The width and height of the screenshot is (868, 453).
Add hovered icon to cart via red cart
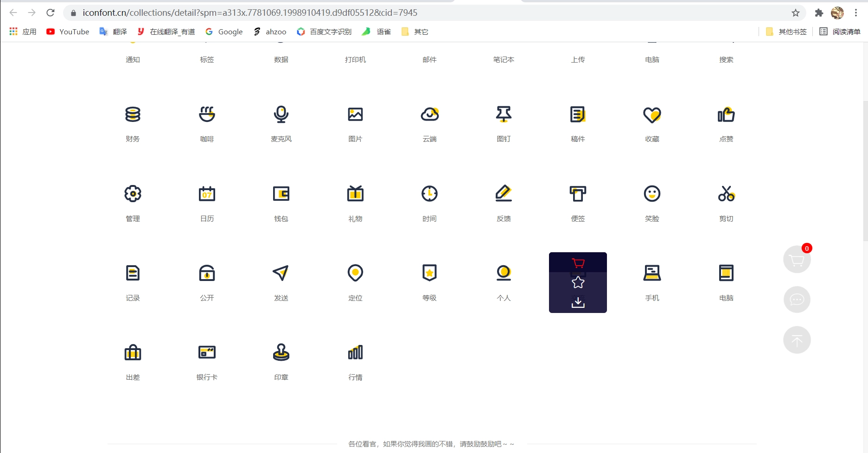point(577,263)
